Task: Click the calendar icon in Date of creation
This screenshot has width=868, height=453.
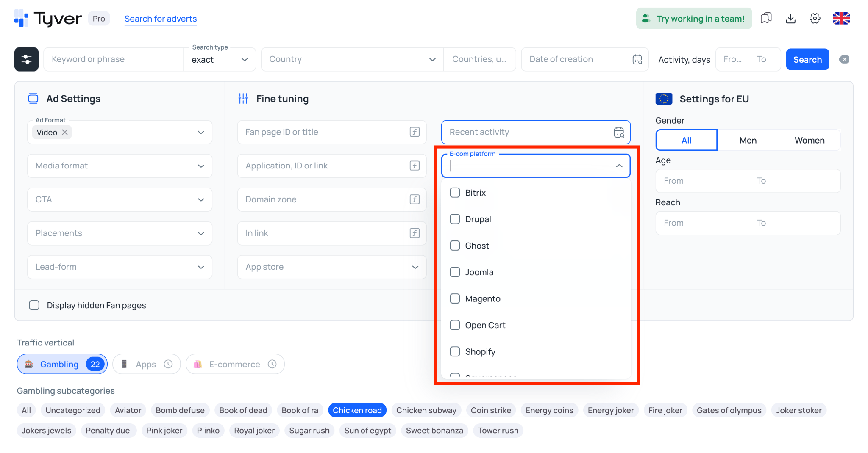Action: [x=637, y=60]
